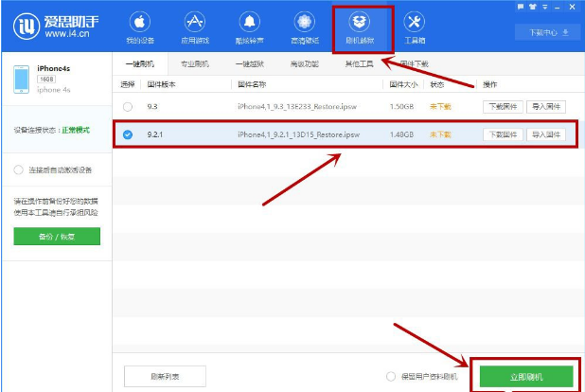Click the www.i4.cn website text
This screenshot has width=585, height=392.
(x=67, y=33)
